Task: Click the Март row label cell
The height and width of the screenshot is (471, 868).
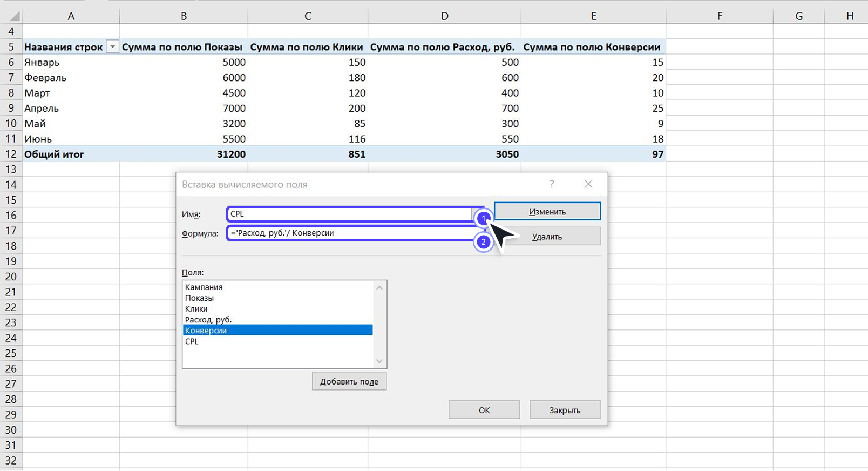Action: pyautogui.click(x=71, y=93)
